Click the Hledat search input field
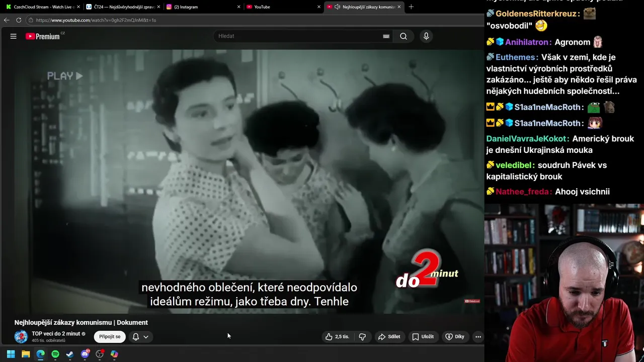 click(299, 36)
